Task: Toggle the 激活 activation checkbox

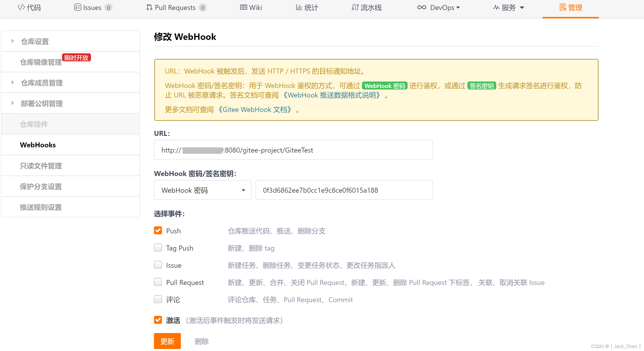Action: tap(158, 320)
